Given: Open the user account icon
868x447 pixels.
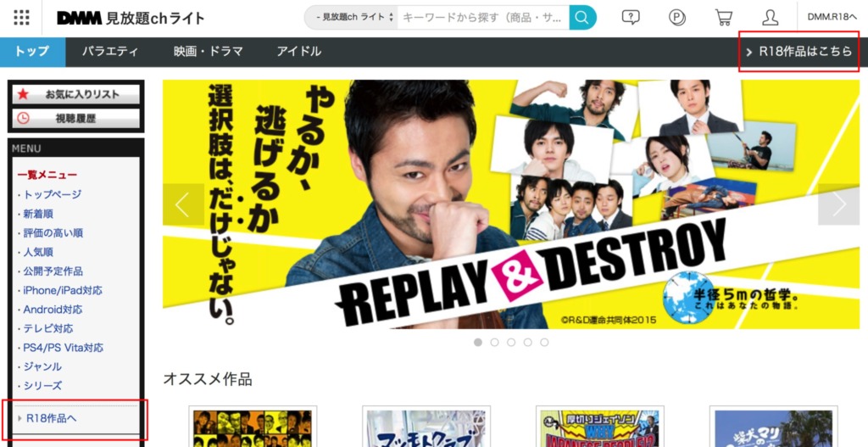Looking at the screenshot, I should (770, 18).
